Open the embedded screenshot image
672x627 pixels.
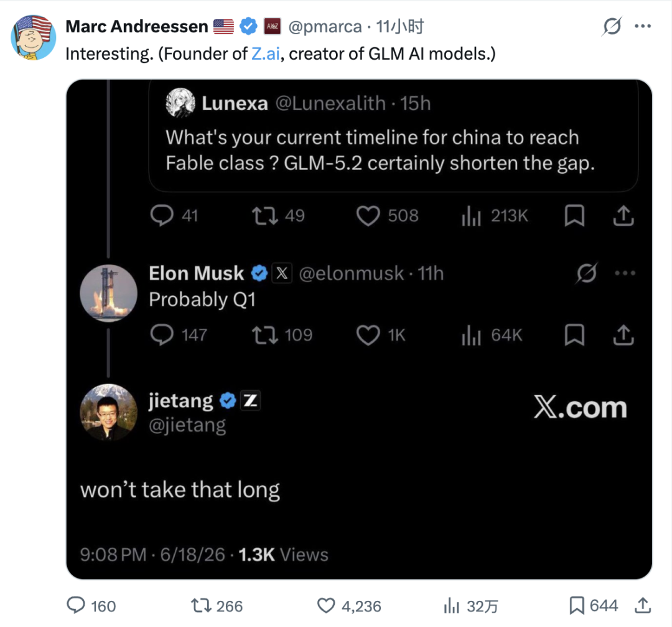[359, 329]
